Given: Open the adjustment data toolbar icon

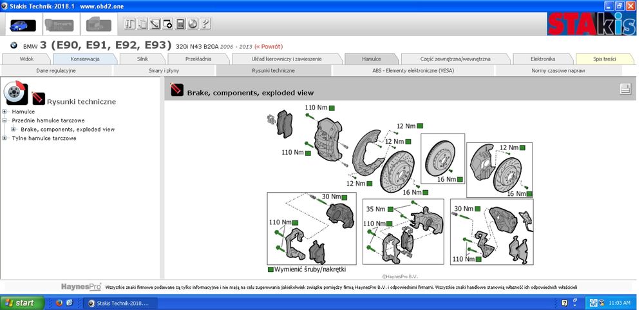Looking at the screenshot, I should coord(129,24).
